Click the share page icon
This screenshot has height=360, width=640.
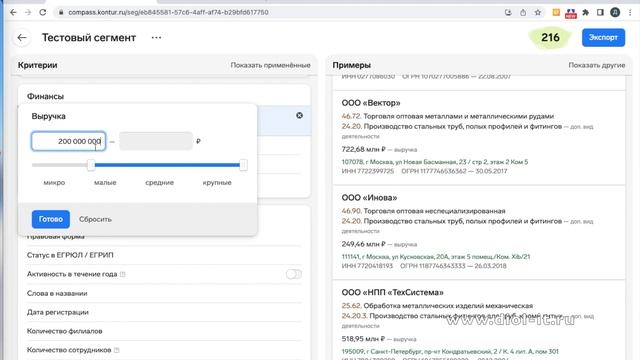tap(523, 13)
